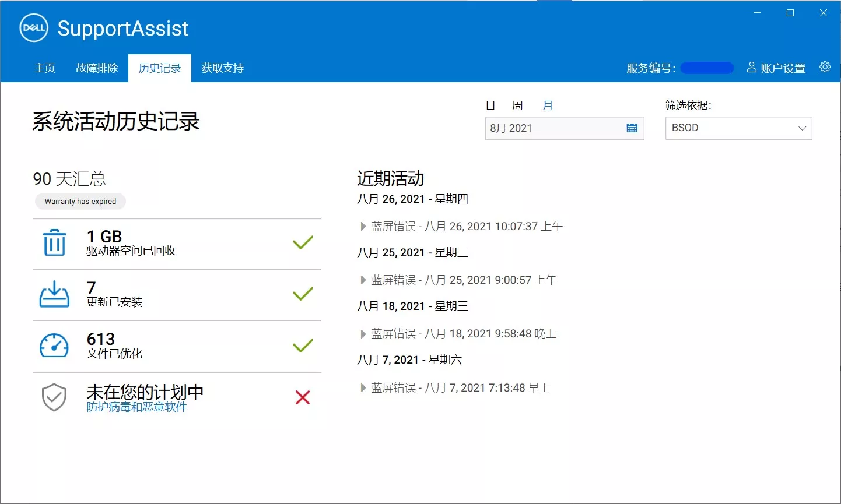Close the SupportAssist window
This screenshot has width=841, height=504.
coord(824,13)
